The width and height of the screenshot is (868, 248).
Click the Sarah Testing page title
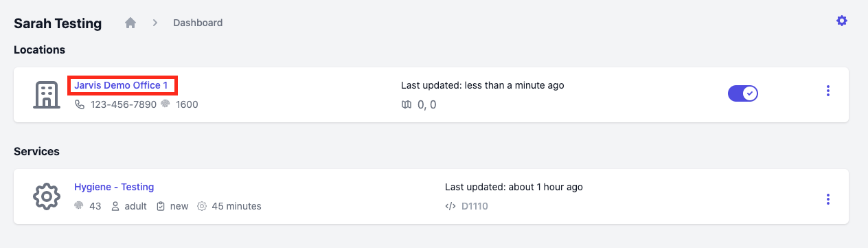58,23
